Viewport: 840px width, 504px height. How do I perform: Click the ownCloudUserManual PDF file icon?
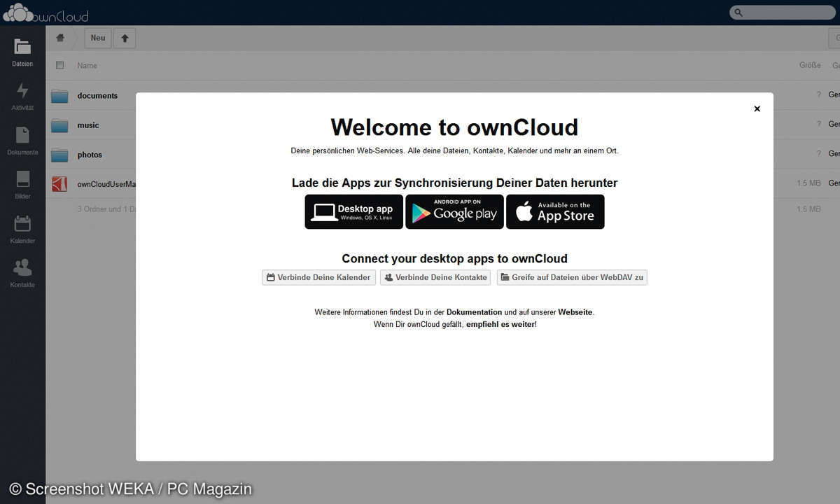coord(59,184)
